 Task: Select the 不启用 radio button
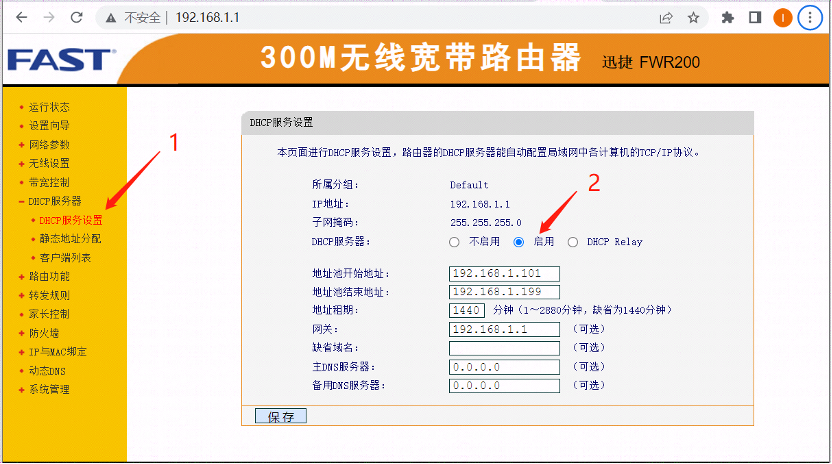(x=454, y=242)
